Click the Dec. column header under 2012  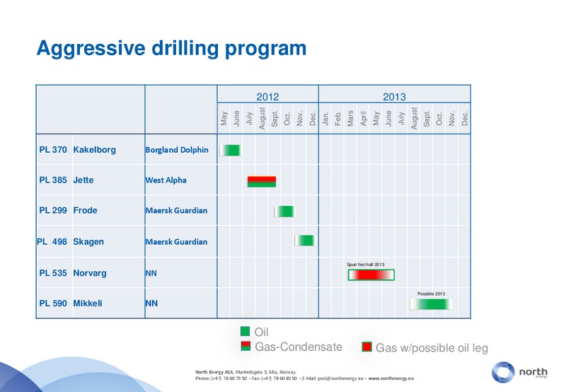[x=313, y=118]
